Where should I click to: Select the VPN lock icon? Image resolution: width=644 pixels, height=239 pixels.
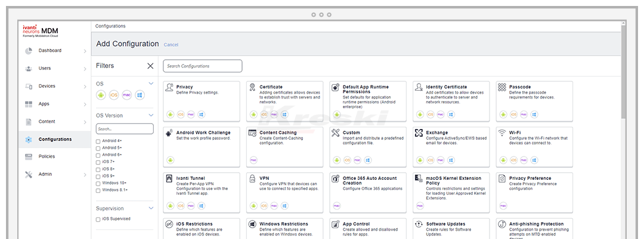(252, 179)
